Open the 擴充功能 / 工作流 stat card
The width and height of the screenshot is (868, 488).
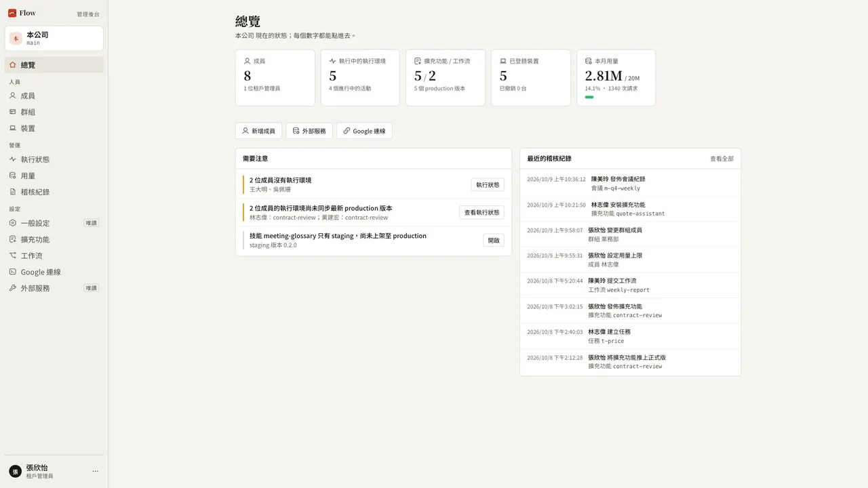[446, 78]
